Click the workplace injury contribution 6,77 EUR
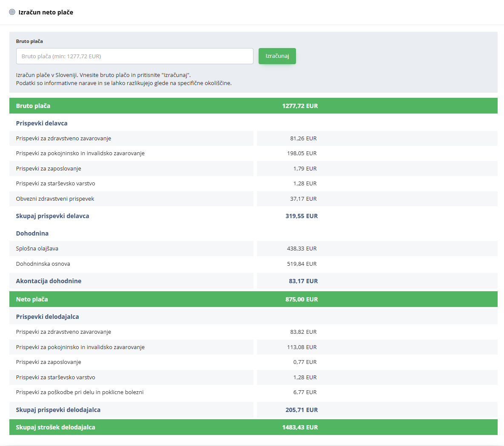The image size is (504, 446). [305, 392]
